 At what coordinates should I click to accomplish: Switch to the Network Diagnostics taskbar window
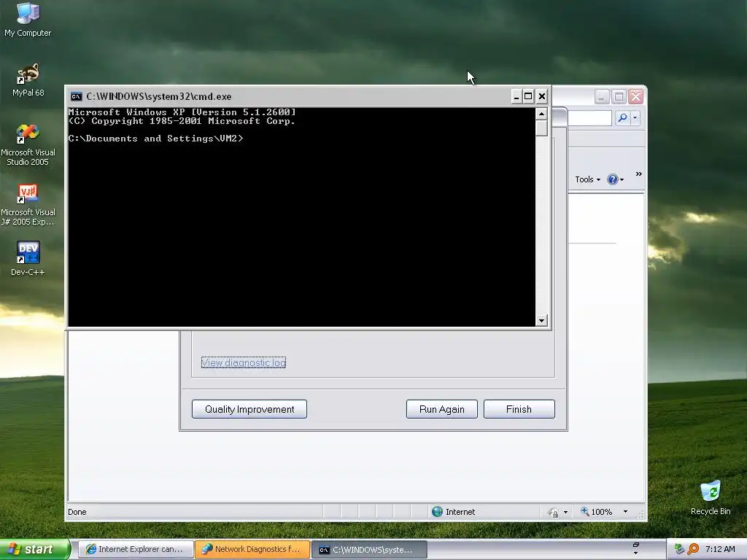click(252, 549)
